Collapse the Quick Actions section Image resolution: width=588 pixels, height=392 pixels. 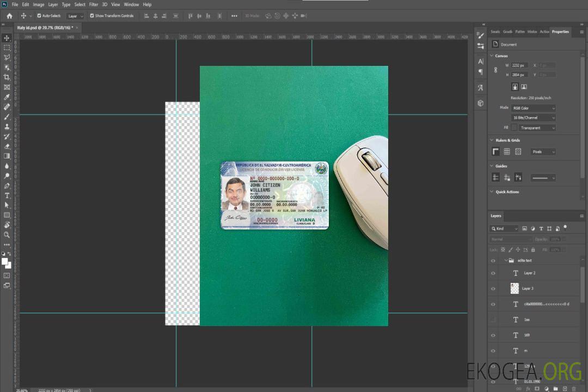pos(492,192)
